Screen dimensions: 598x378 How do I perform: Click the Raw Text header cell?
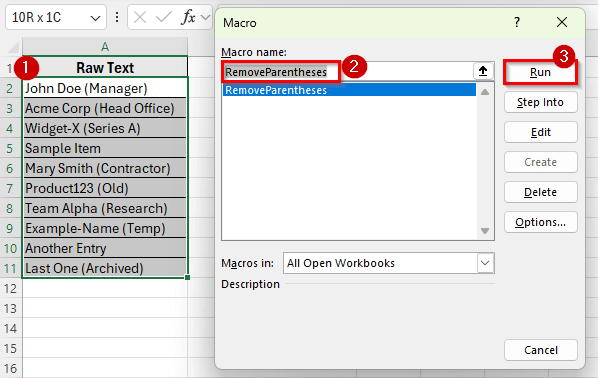tap(105, 68)
